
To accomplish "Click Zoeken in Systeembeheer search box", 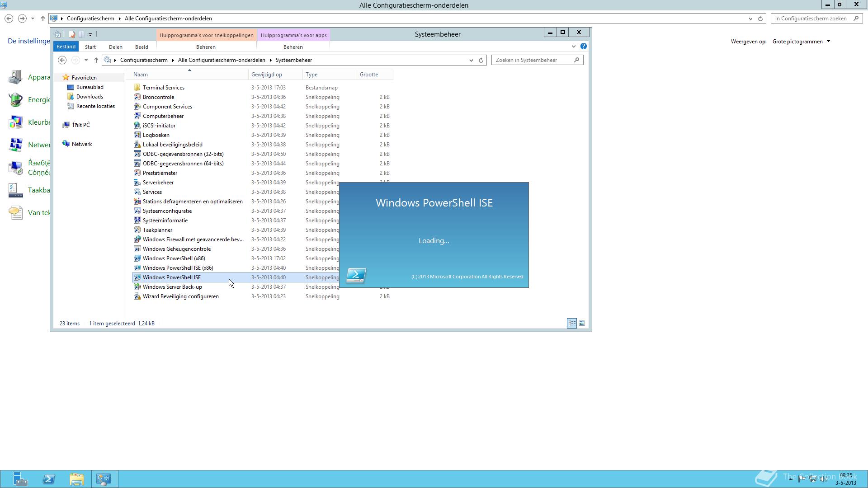I will pos(537,60).
